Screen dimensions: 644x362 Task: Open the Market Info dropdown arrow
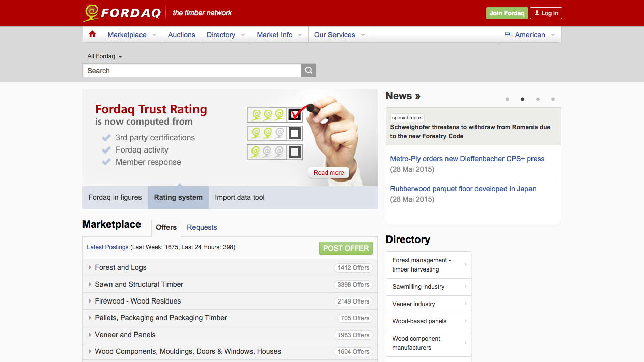(x=300, y=35)
